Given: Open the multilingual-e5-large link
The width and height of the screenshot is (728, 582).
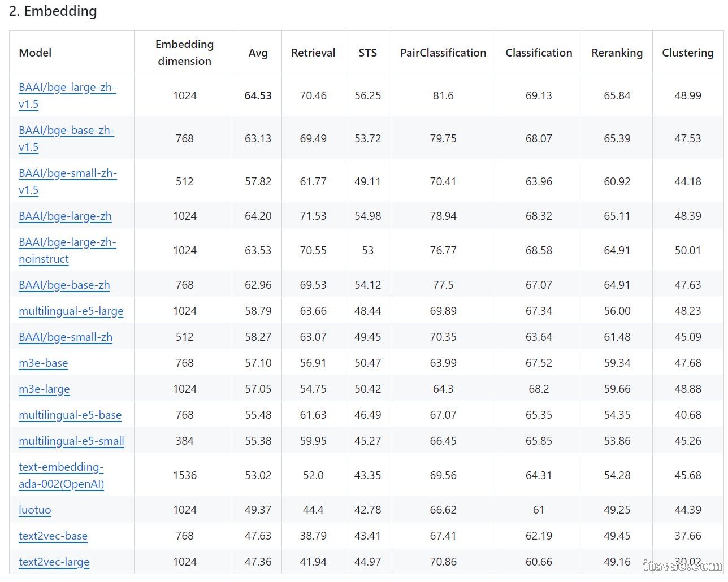Looking at the screenshot, I should 71,311.
